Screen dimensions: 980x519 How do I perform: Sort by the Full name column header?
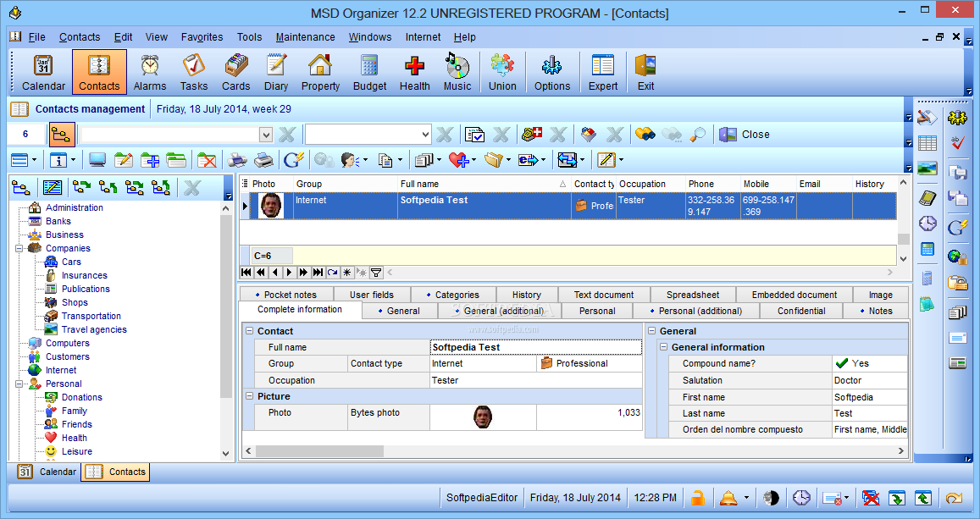pos(484,184)
